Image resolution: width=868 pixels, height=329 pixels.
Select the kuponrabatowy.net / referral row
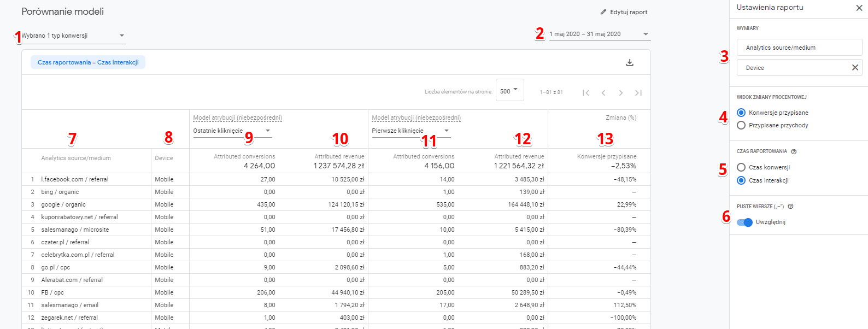coord(336,217)
